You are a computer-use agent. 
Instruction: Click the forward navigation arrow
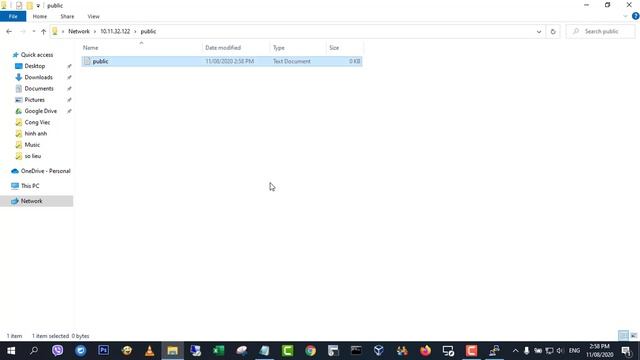(x=23, y=31)
